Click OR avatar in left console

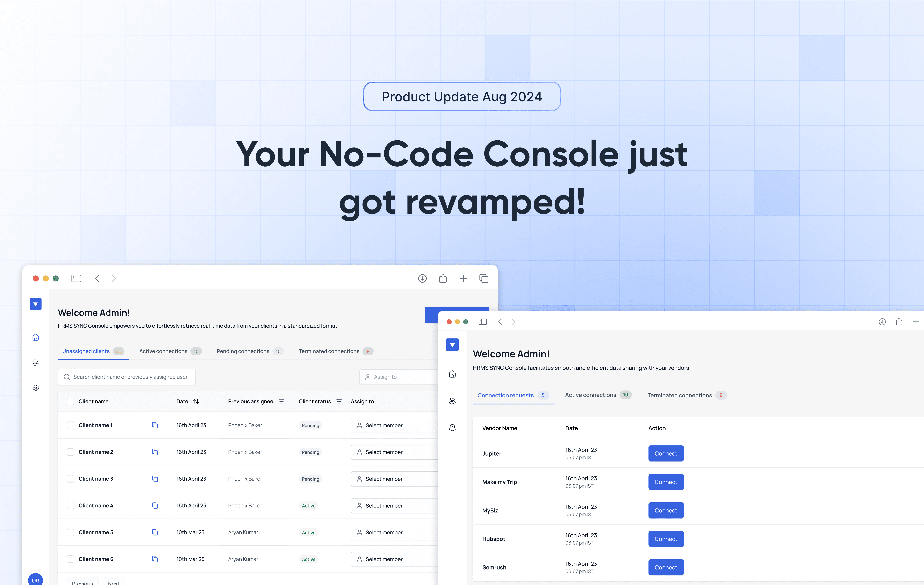pyautogui.click(x=35, y=580)
